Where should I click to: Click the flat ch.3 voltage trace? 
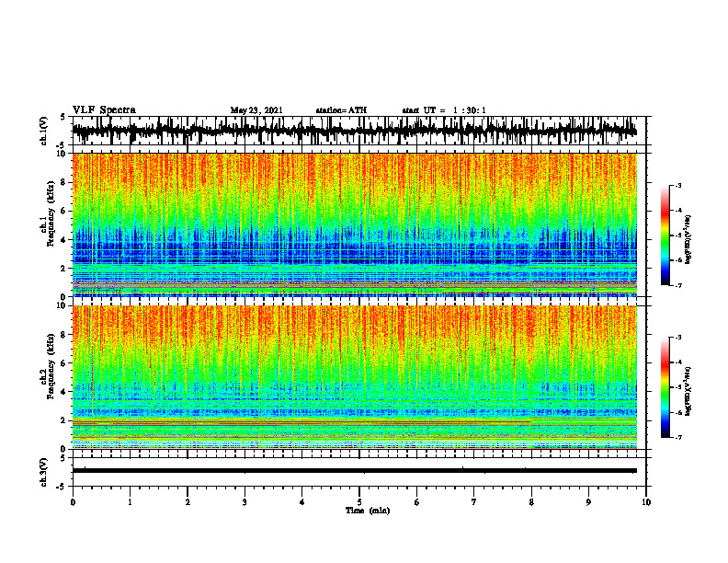pos(355,471)
